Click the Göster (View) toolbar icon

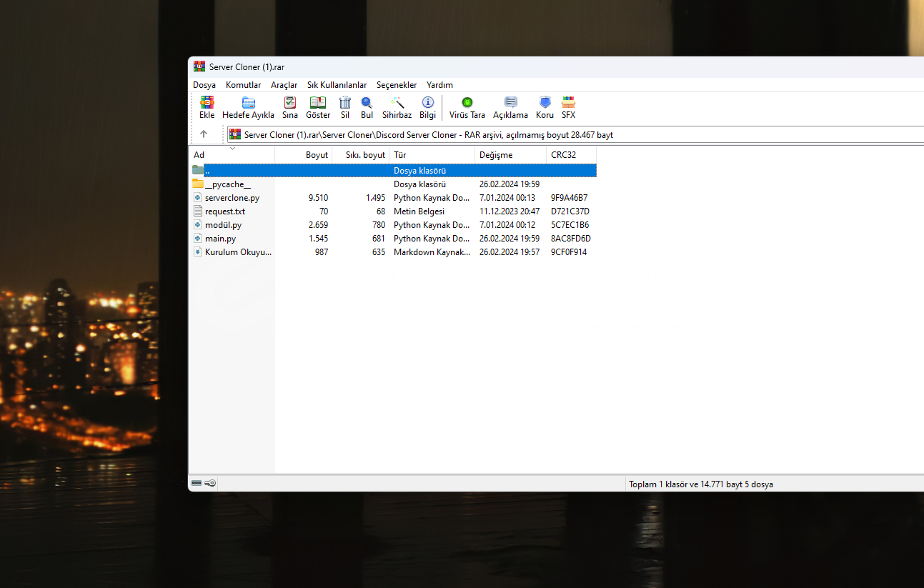(318, 102)
